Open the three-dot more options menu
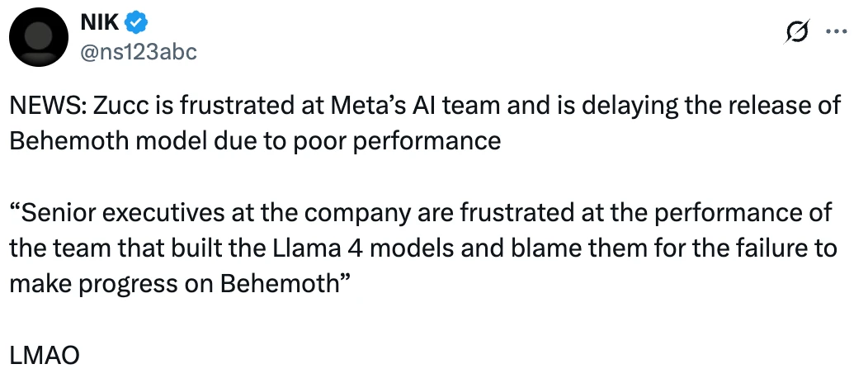The image size is (868, 383). pyautogui.click(x=837, y=31)
